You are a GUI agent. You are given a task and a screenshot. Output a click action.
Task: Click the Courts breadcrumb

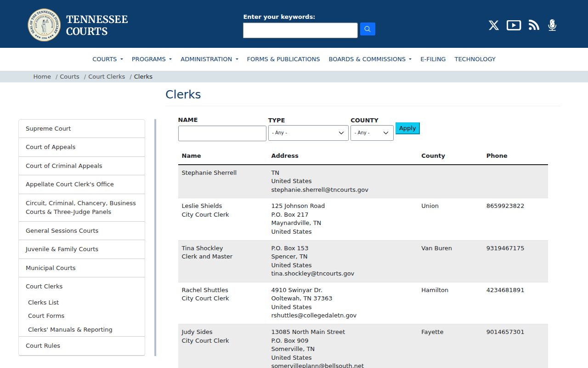[69, 77]
